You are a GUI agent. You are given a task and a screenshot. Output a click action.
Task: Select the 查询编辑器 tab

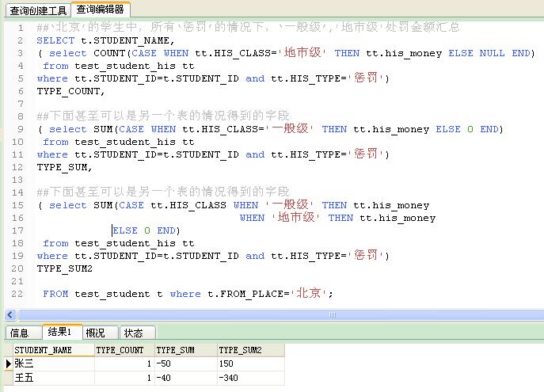101,10
